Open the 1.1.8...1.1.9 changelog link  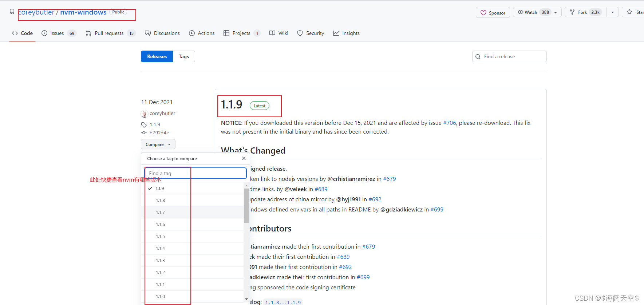[283, 302]
